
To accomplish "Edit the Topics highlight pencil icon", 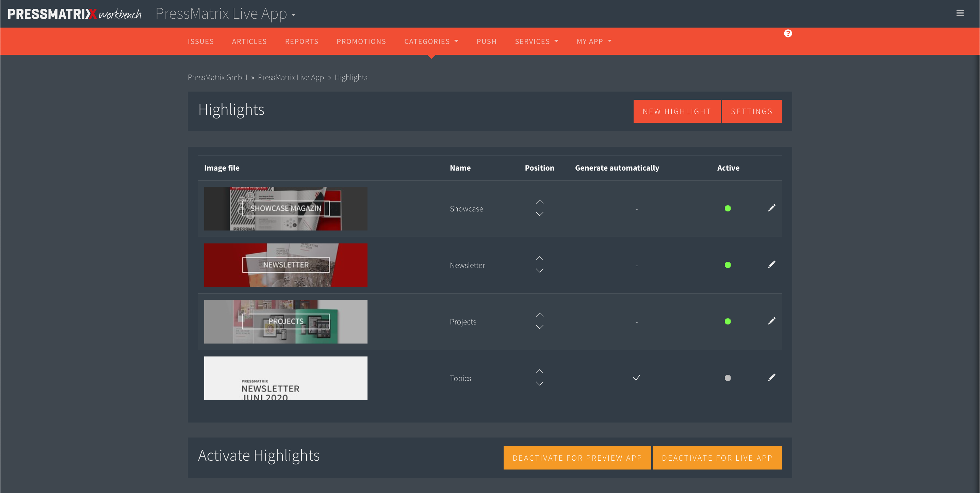I will pyautogui.click(x=771, y=377).
